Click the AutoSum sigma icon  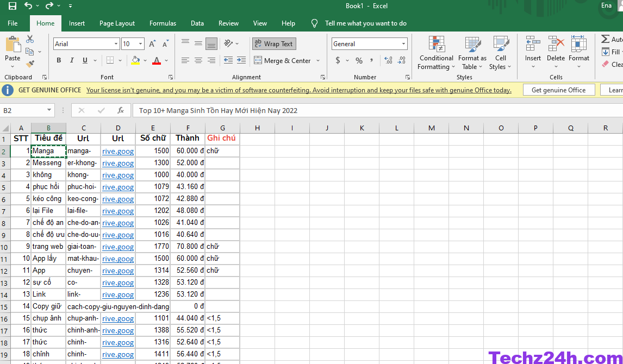coord(605,39)
